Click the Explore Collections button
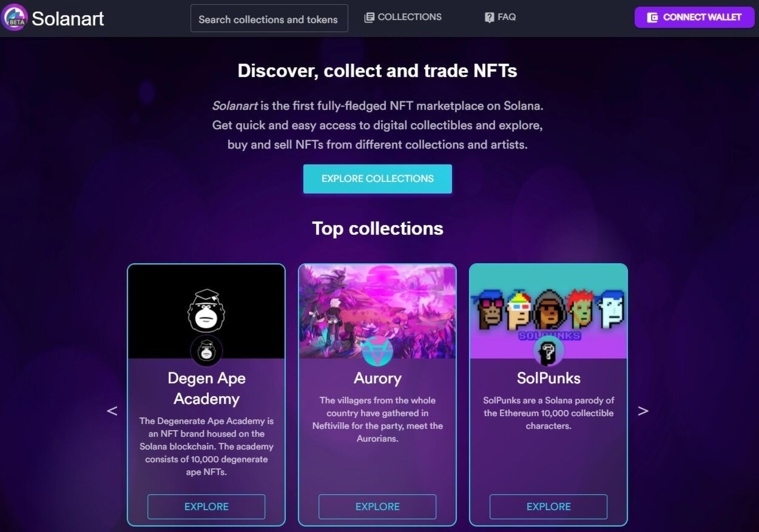 378,179
